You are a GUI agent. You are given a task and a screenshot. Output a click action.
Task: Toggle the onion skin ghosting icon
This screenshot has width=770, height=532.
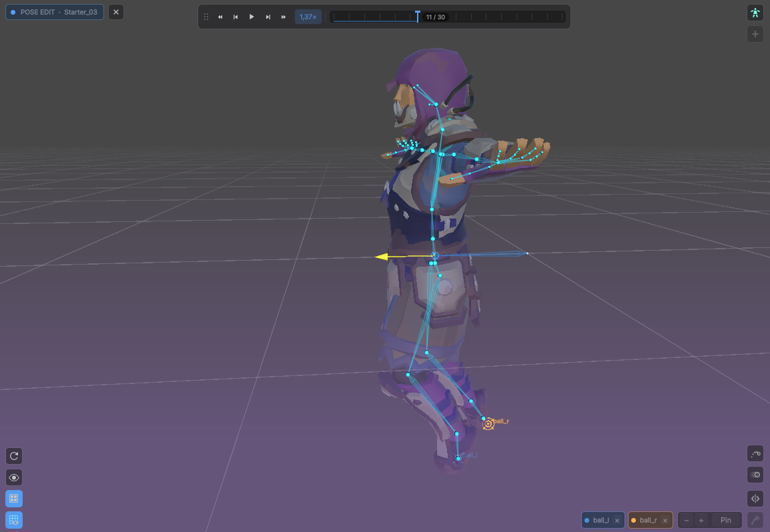coord(755,475)
